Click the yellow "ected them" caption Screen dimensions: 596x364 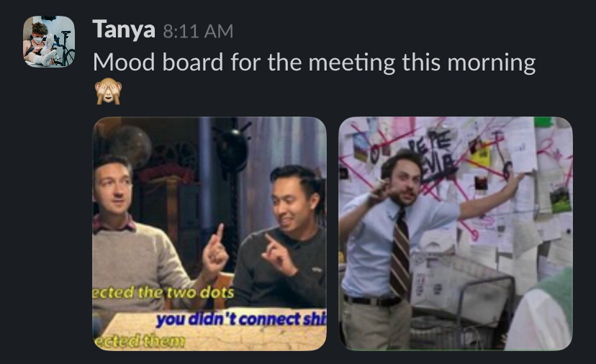[x=139, y=341]
